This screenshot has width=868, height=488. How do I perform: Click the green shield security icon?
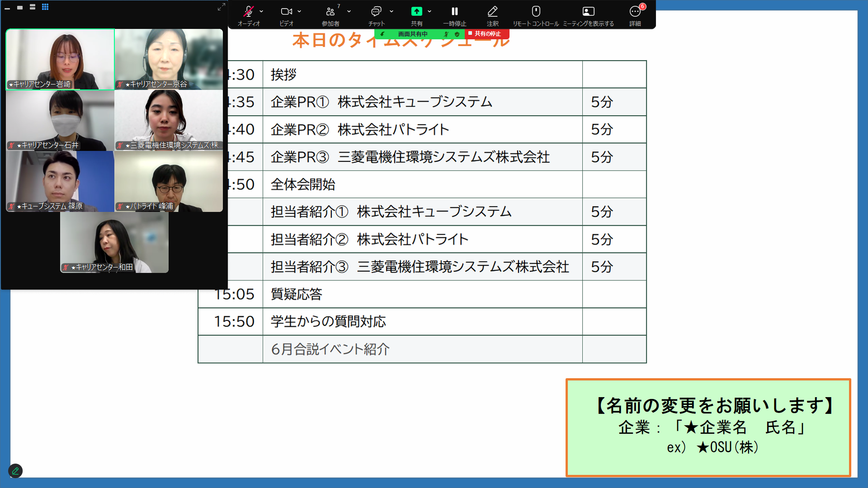coord(457,34)
